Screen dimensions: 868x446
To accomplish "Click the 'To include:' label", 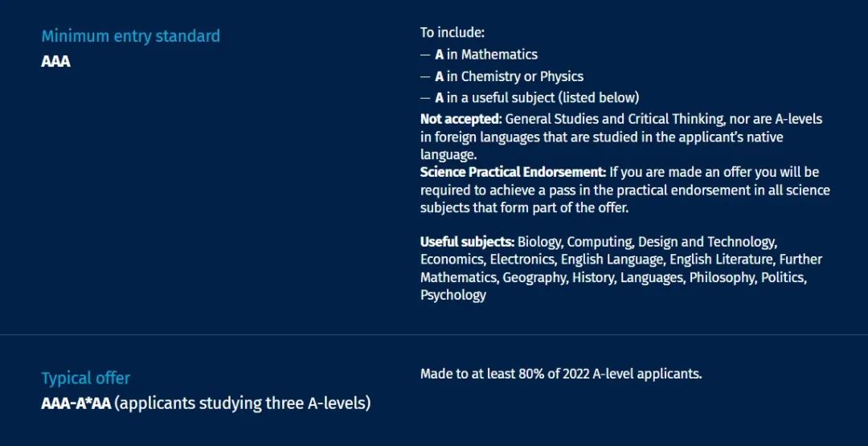I will (x=452, y=33).
